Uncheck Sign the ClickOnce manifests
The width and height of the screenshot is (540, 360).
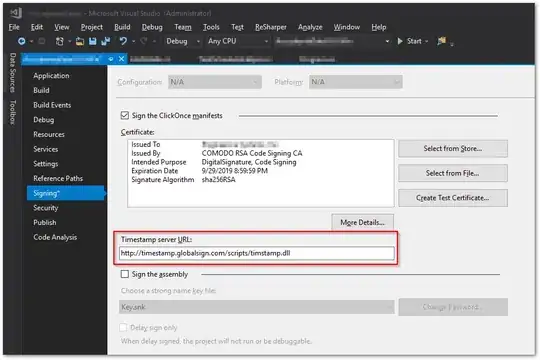125,115
